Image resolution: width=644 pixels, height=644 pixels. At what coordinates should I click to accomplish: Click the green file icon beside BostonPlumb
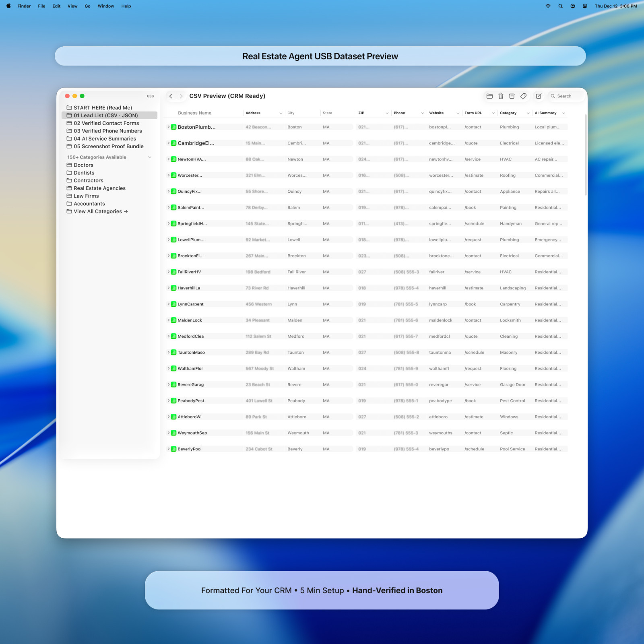[x=173, y=127]
